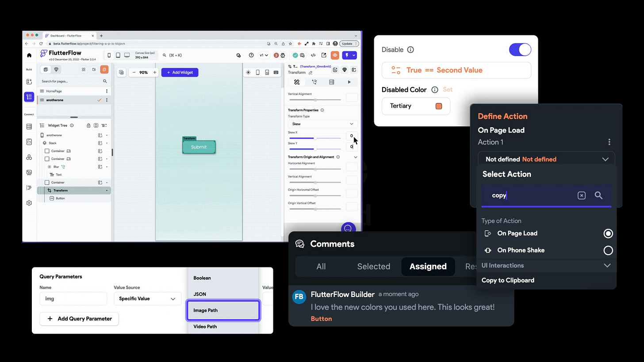The height and width of the screenshot is (362, 644).
Task: Click the lock icon in Widget Tree header
Action: [88, 126]
